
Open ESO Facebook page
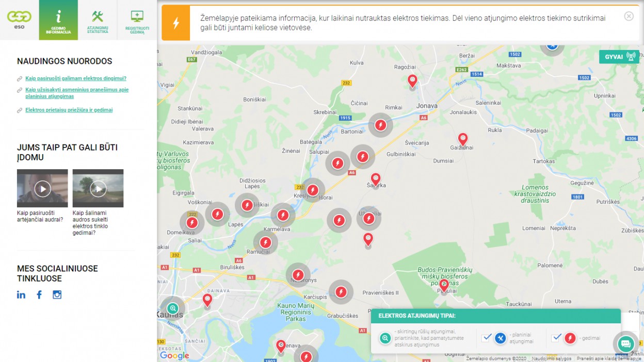pos(39,294)
